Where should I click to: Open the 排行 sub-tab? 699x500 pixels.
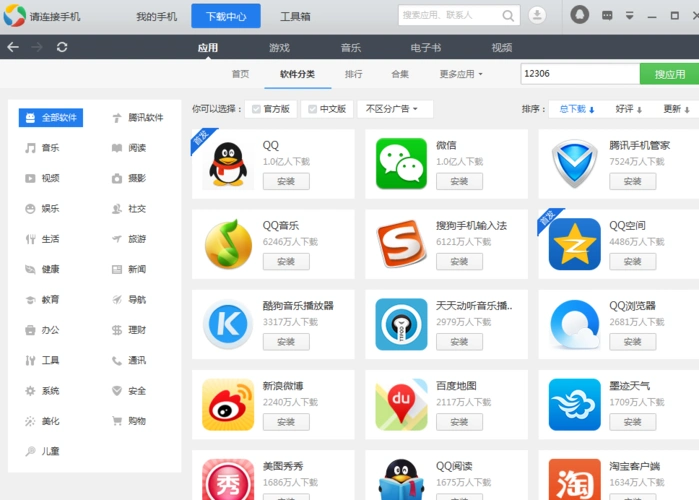pyautogui.click(x=354, y=74)
